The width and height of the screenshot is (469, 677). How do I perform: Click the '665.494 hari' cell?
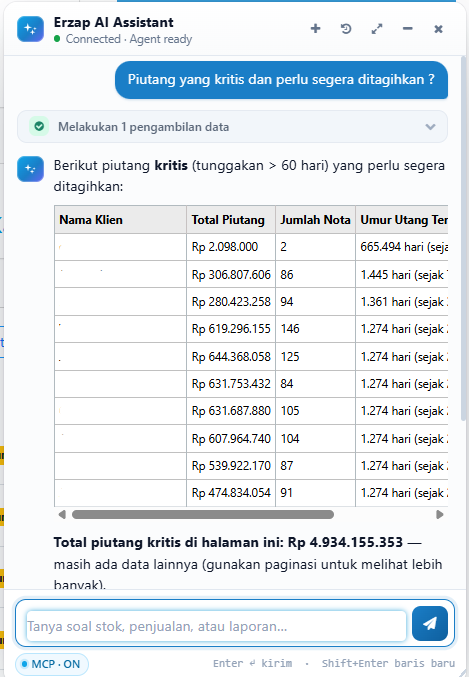tap(402, 247)
